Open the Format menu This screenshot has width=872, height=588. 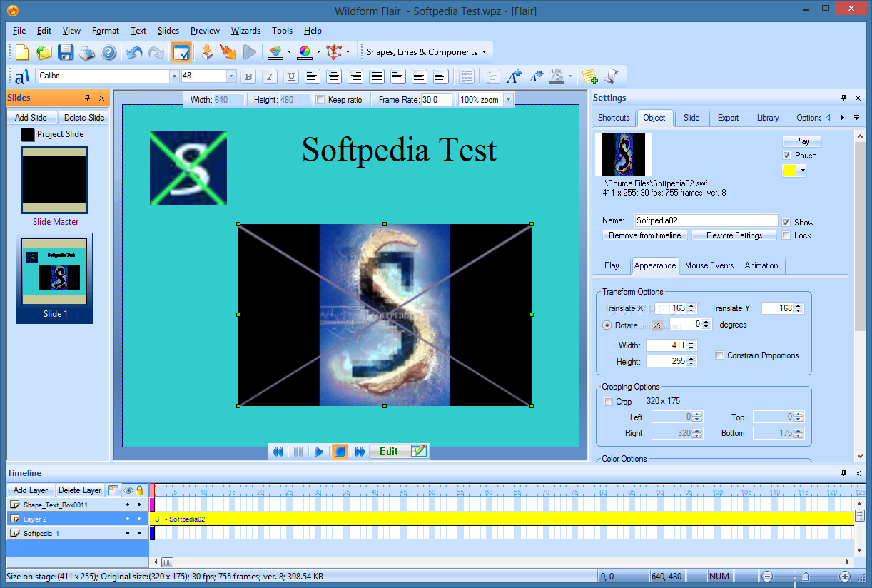[106, 31]
